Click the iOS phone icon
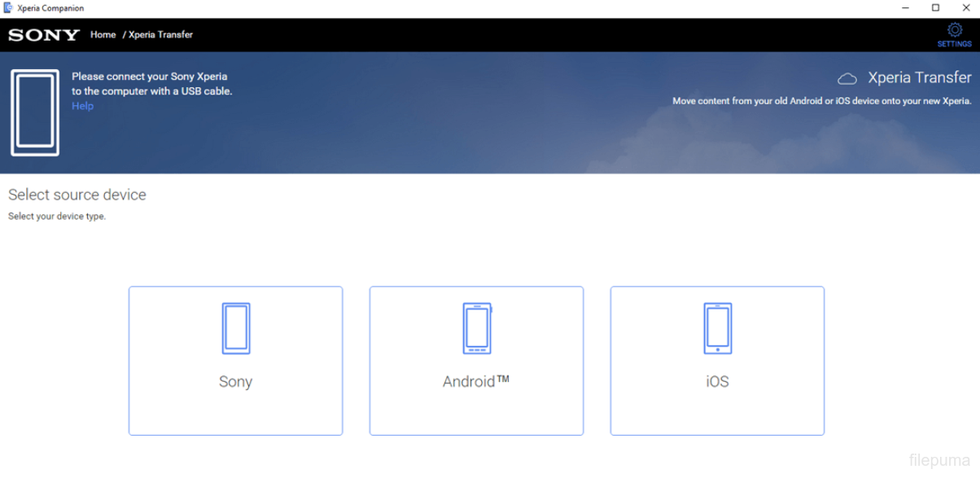This screenshot has height=478, width=980. [x=717, y=328]
